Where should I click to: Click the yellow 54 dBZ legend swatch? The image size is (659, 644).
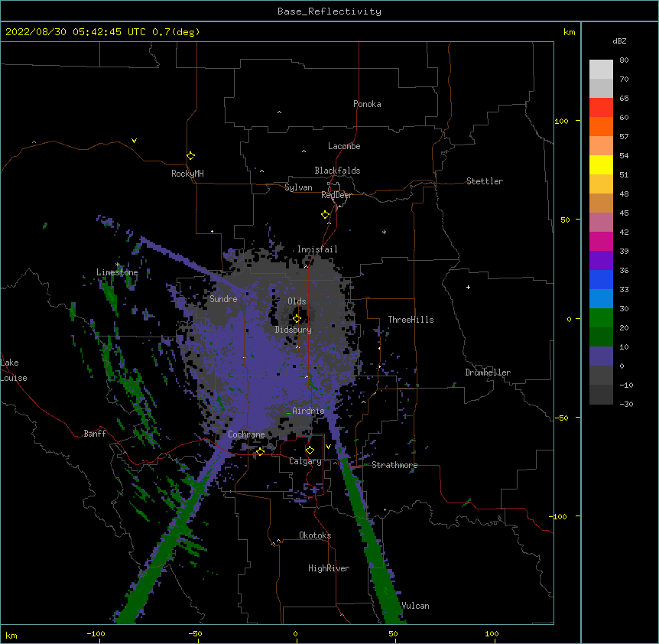point(601,164)
